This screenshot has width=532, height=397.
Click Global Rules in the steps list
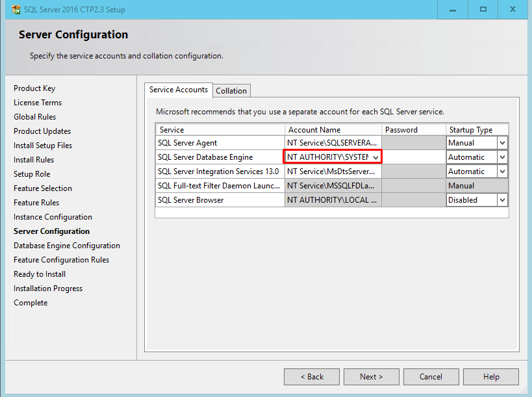[34, 117]
